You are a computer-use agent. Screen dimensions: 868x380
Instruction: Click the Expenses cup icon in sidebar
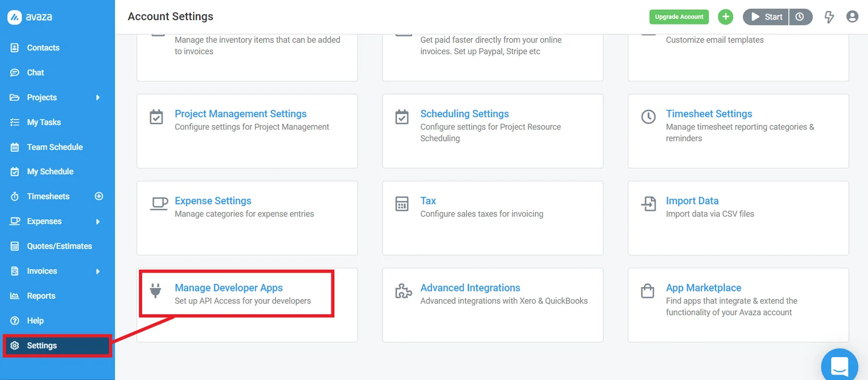pyautogui.click(x=15, y=221)
